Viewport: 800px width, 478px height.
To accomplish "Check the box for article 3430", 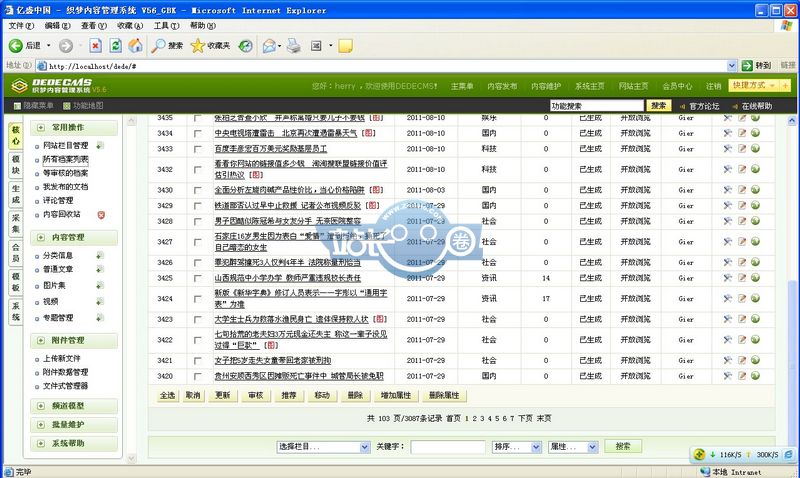I will click(197, 190).
